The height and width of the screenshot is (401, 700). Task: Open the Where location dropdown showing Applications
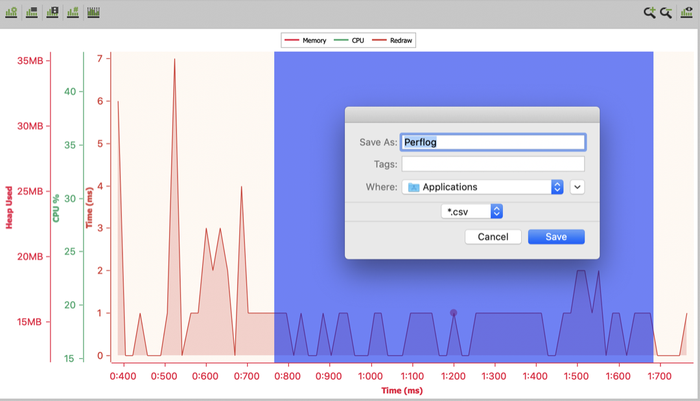point(484,187)
